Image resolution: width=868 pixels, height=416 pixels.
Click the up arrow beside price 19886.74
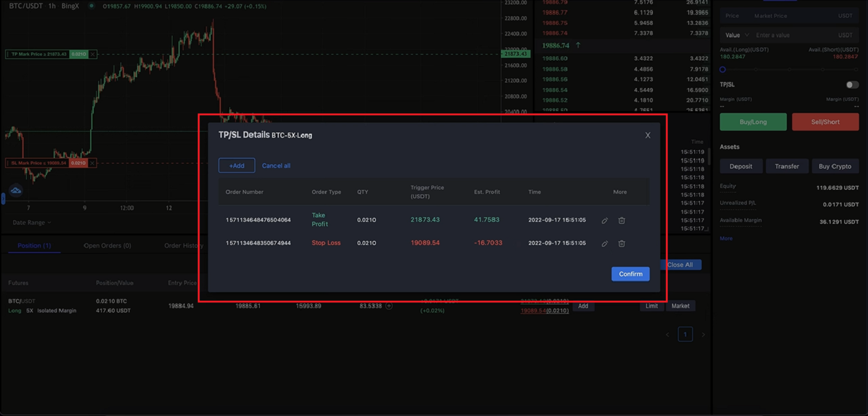[x=578, y=45]
